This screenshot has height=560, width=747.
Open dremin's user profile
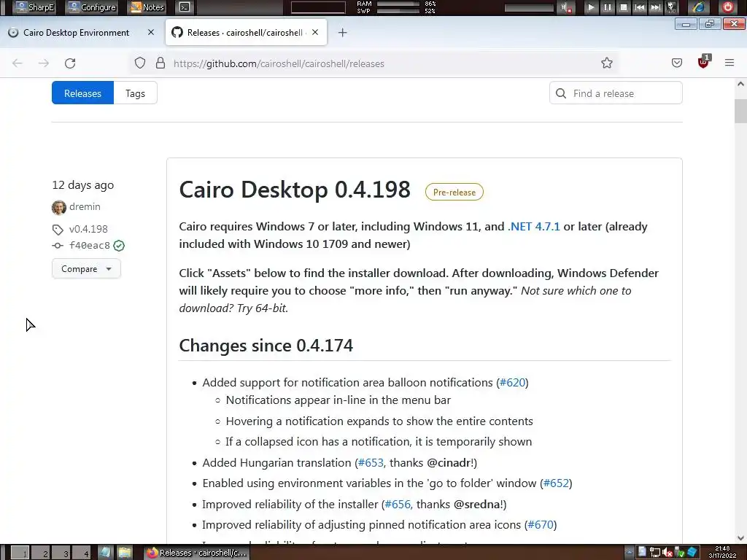coord(85,206)
